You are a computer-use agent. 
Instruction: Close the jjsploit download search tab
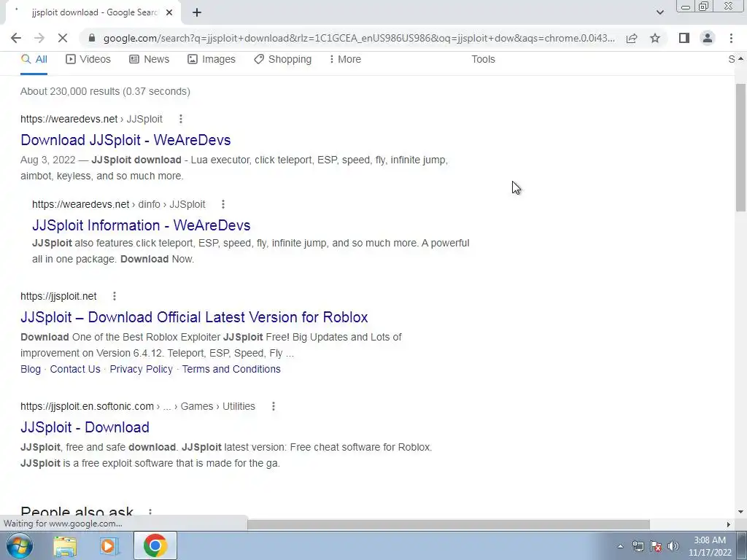click(169, 12)
